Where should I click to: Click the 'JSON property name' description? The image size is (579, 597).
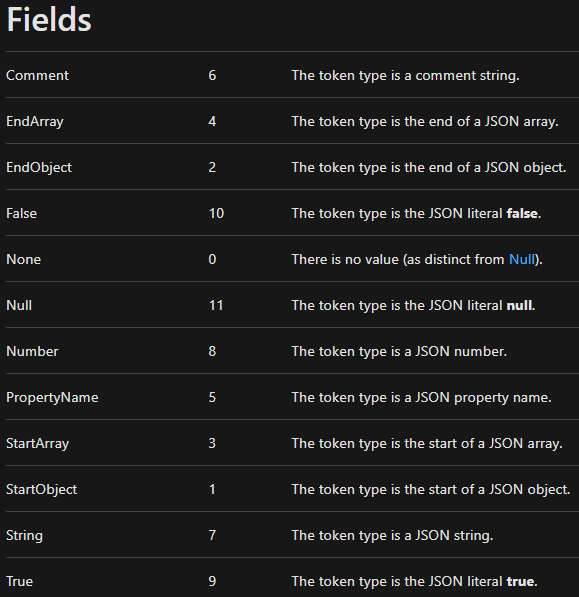point(421,398)
